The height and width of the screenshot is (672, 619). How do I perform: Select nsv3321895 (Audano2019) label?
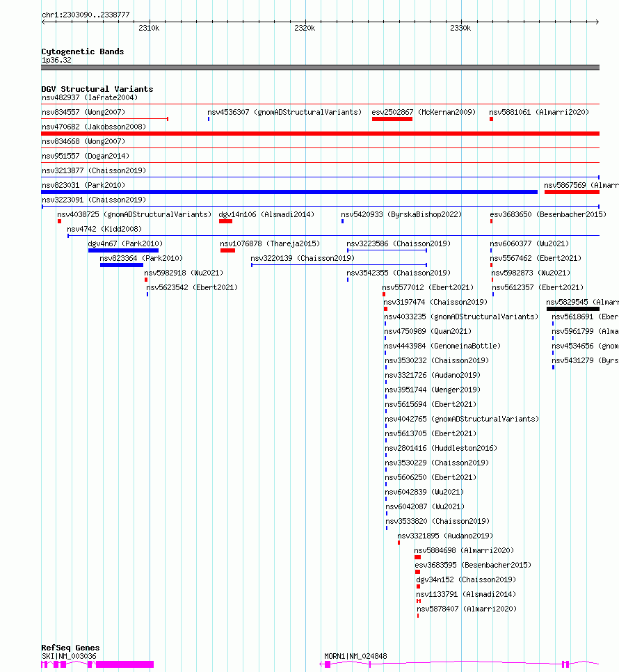(x=445, y=535)
